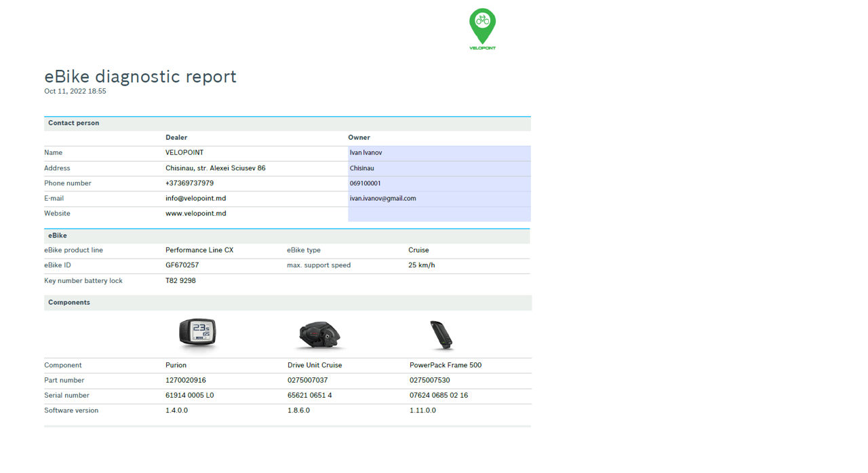Click the eBike diagnostic report title
Viewport: 868px width, 473px height.
click(x=140, y=76)
